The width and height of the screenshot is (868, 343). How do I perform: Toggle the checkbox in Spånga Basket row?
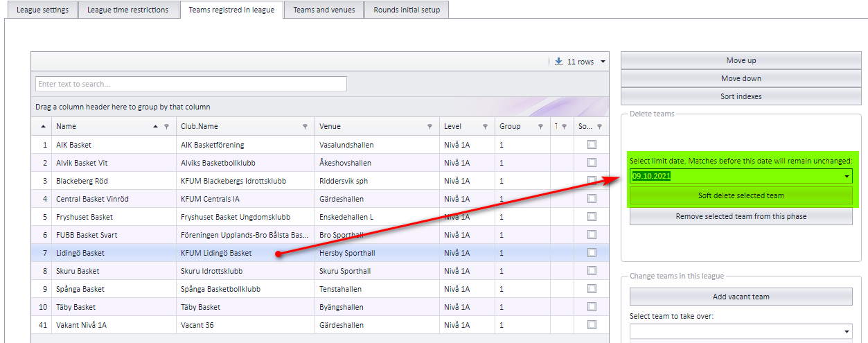click(592, 289)
